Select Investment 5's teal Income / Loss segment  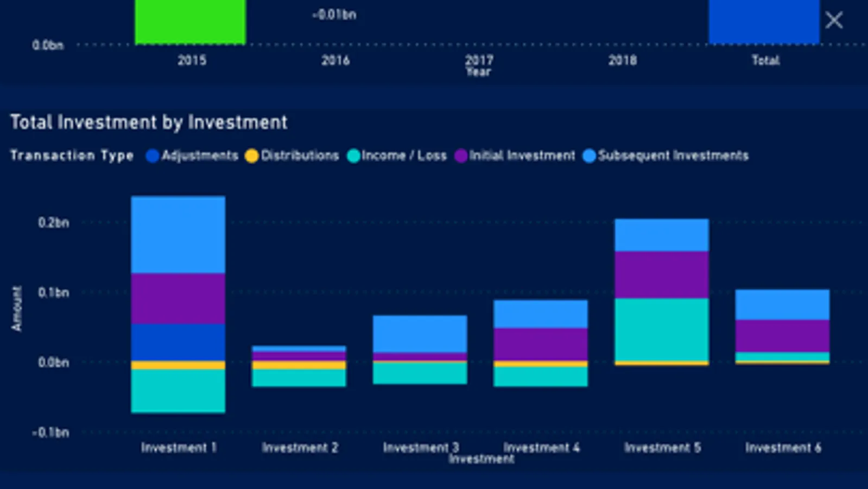662,330
